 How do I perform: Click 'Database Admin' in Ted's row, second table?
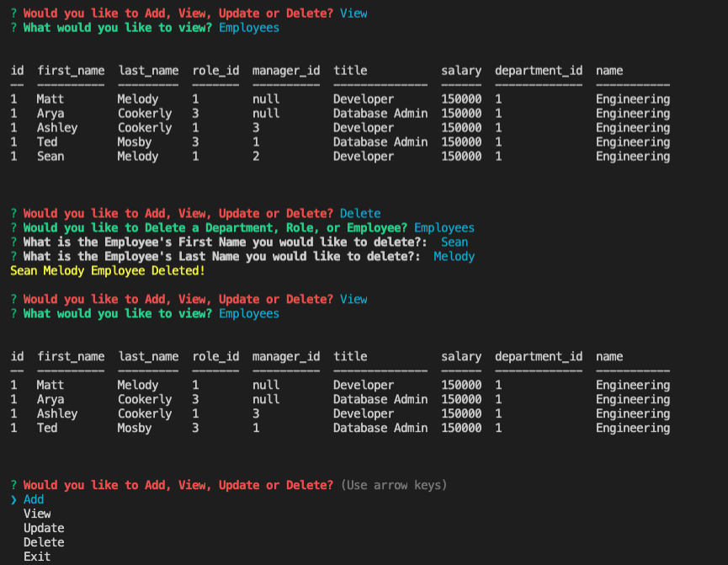(x=380, y=428)
